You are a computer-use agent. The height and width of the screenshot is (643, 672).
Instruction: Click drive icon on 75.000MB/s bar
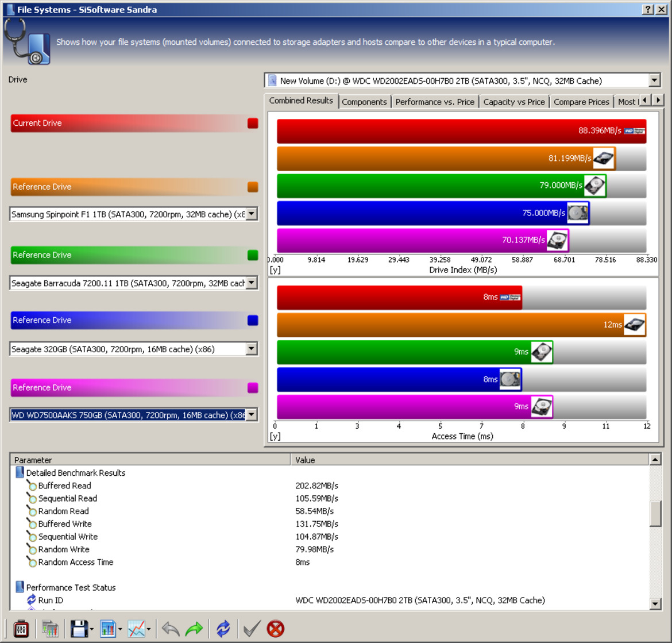pyautogui.click(x=578, y=213)
